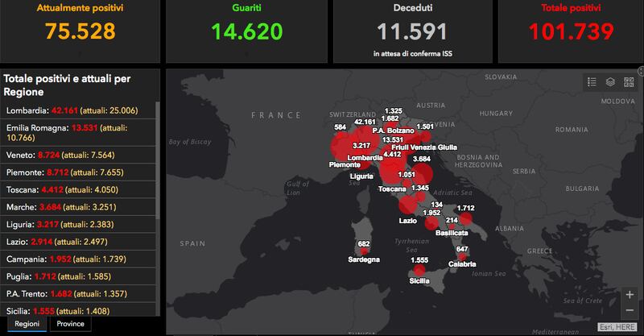
Task: Zoom in on the map with plus
Action: coord(630,295)
